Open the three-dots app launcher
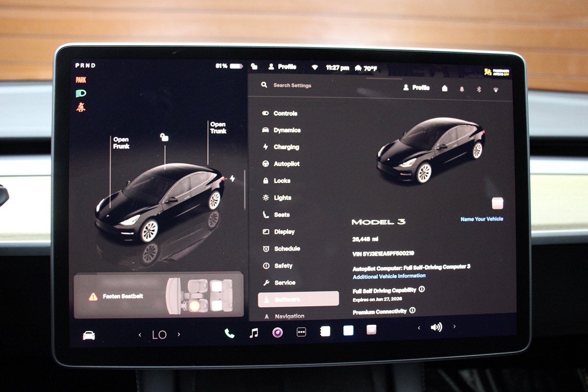This screenshot has height=392, width=588. point(301,332)
